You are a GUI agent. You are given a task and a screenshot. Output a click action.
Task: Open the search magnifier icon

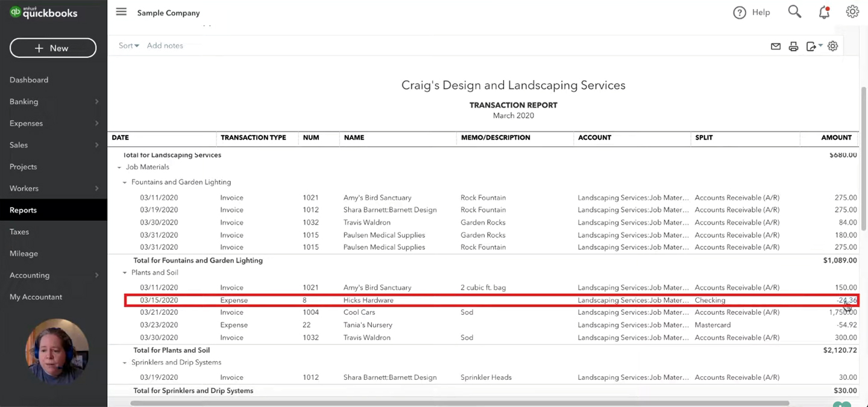[x=794, y=12]
